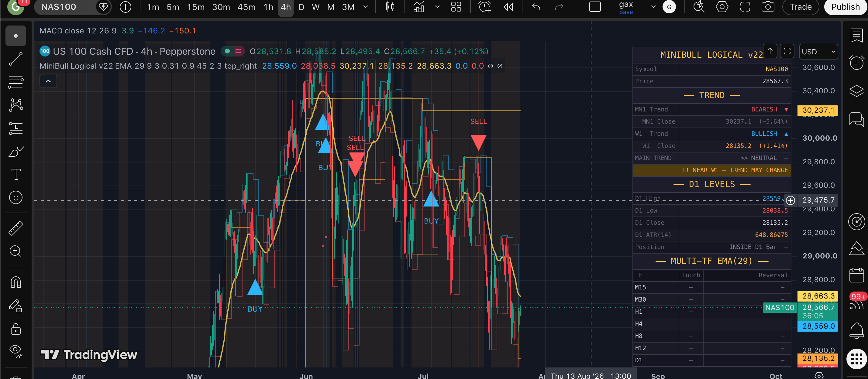This screenshot has width=868, height=379.
Task: Open chart settings hexagon icon
Action: tap(722, 7)
